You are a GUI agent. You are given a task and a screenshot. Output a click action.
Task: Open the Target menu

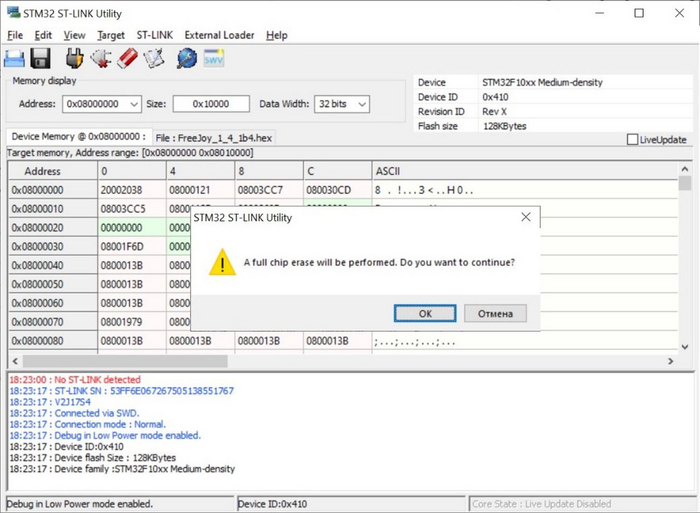point(111,35)
